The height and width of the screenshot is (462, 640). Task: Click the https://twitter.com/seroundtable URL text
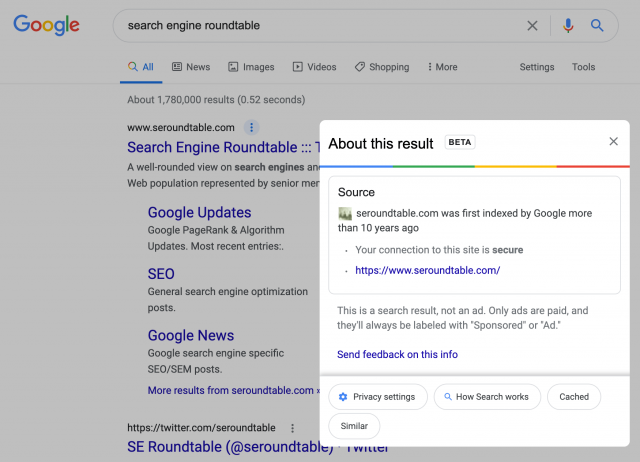click(x=201, y=428)
